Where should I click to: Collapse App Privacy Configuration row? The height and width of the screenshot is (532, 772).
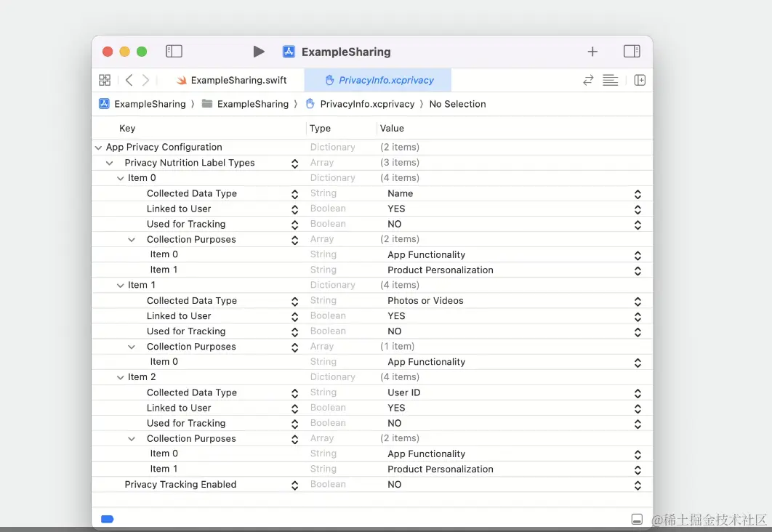pos(98,147)
